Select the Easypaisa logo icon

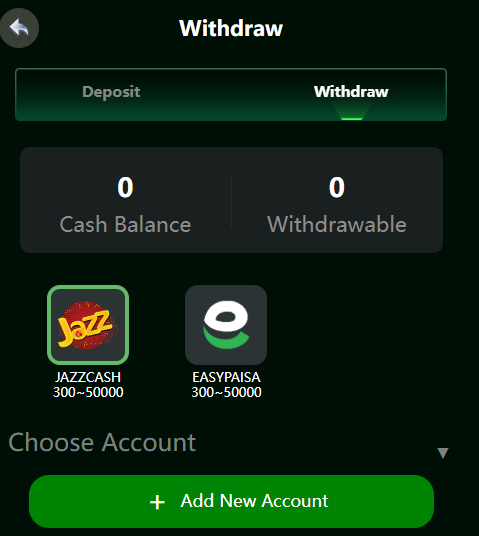click(226, 325)
